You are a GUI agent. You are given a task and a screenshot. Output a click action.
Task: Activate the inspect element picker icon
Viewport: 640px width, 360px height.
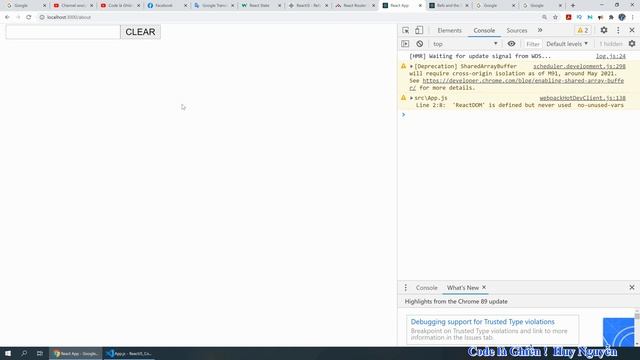tap(405, 30)
